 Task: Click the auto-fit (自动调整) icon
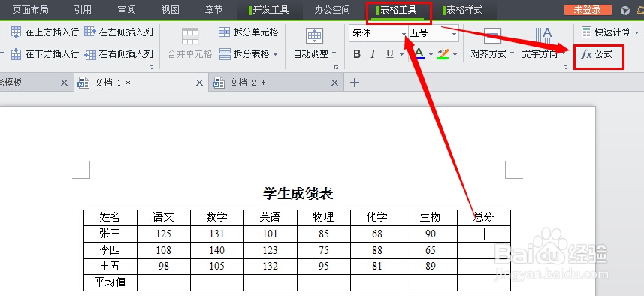click(x=314, y=36)
